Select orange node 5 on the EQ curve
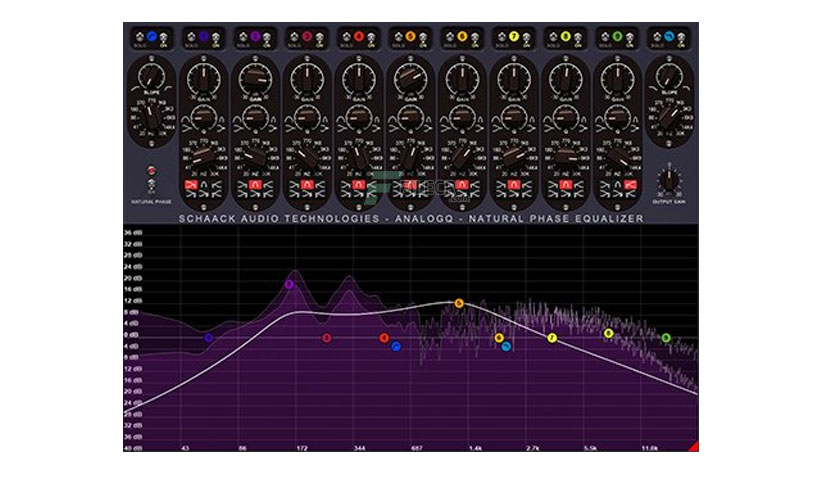Screen dimensions: 836x484 [459, 303]
